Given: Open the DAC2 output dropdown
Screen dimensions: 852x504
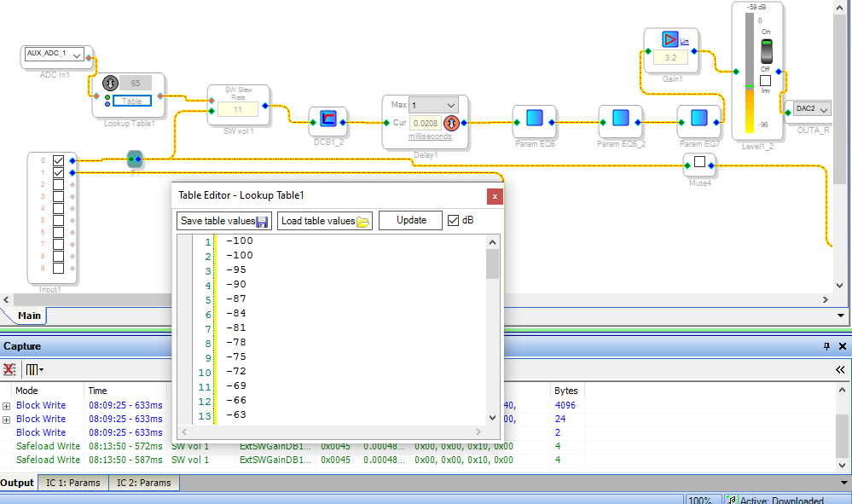Looking at the screenshot, I should point(824,109).
